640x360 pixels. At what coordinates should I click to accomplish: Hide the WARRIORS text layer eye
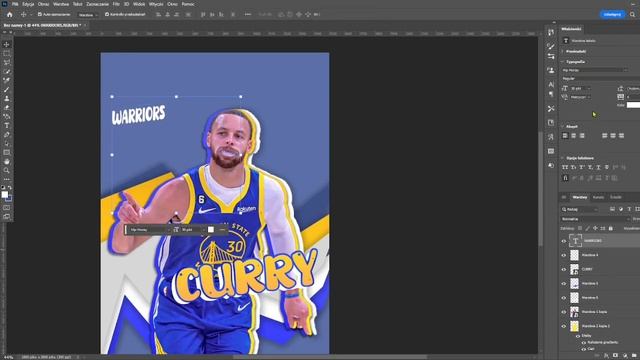[x=564, y=241]
